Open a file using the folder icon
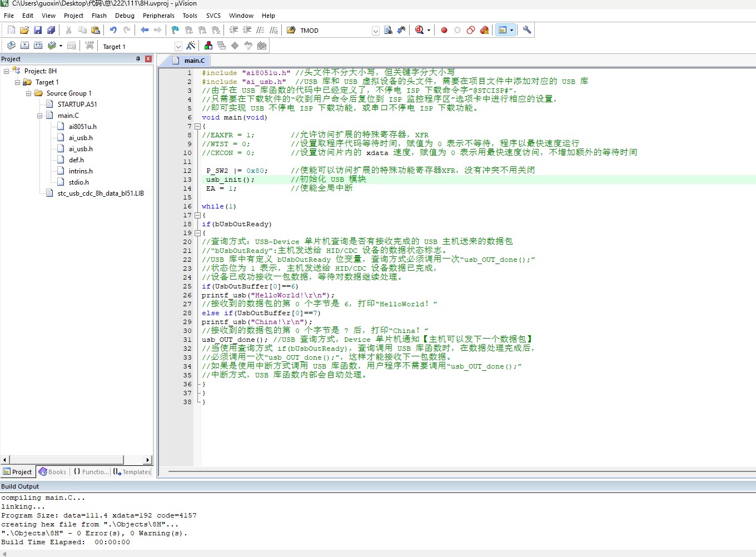 click(x=24, y=30)
